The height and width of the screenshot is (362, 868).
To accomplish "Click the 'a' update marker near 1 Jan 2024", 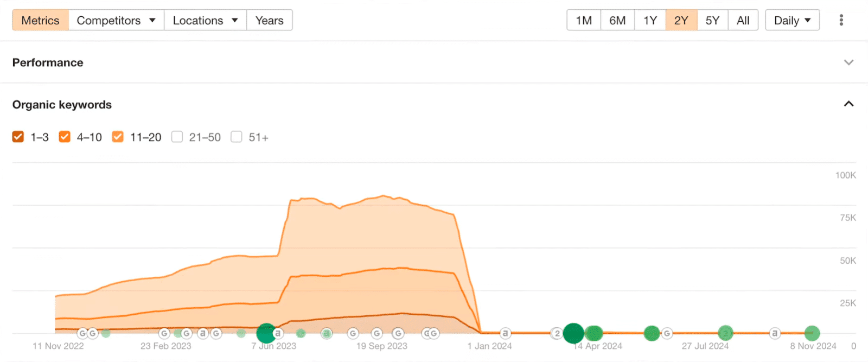I will pyautogui.click(x=505, y=333).
